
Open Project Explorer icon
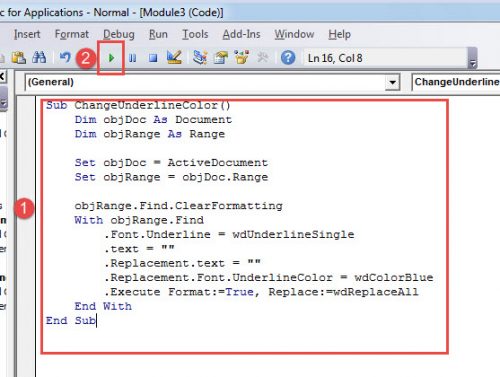200,57
